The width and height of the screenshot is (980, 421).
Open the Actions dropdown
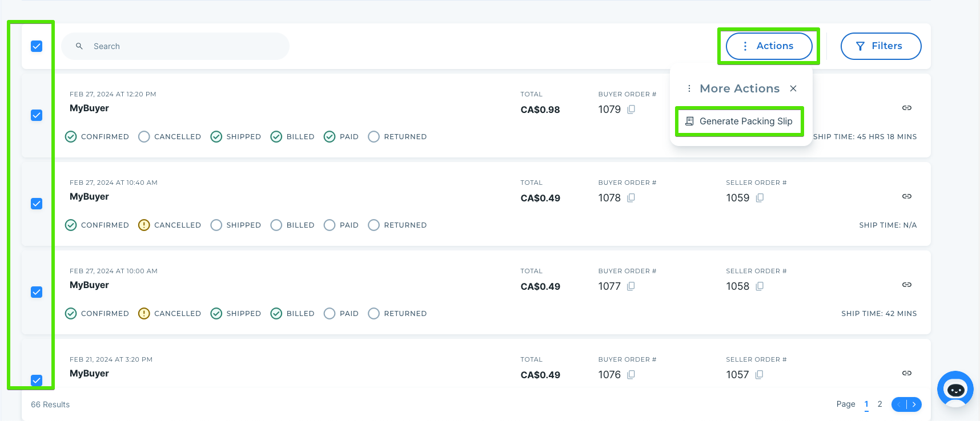point(769,46)
